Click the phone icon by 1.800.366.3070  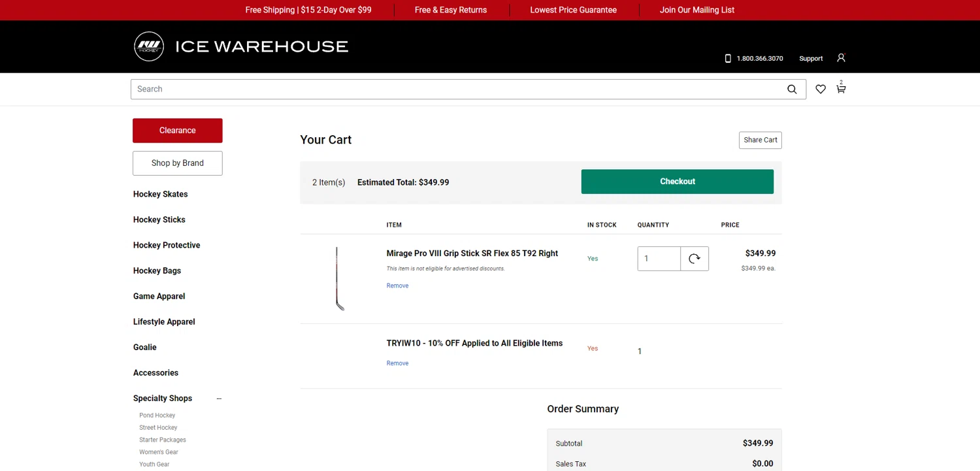[728, 58]
